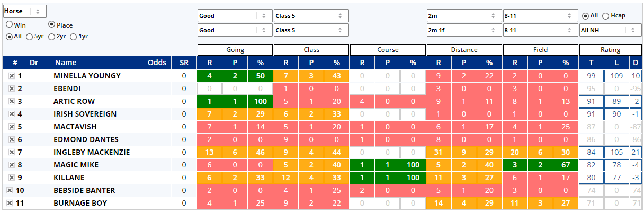The image size is (644, 212).
Task: Click the Going column group header
Action: [235, 50]
